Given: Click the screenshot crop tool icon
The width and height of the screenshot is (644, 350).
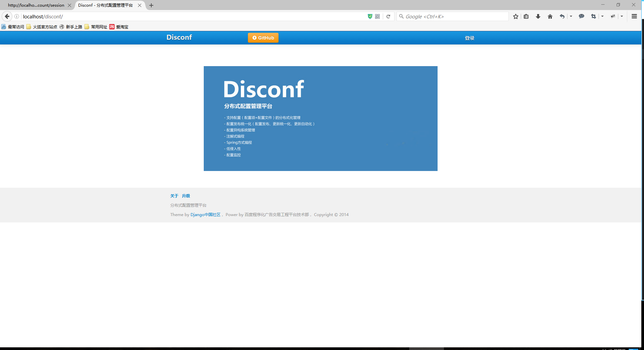Looking at the screenshot, I should [x=594, y=16].
